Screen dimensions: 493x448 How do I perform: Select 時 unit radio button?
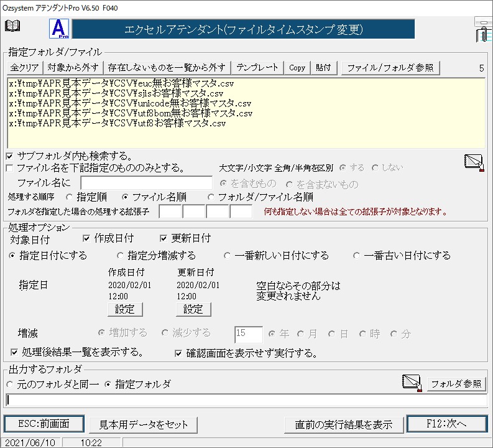pos(362,334)
